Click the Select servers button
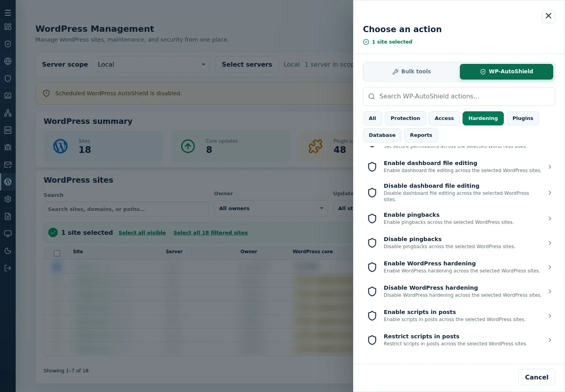The width and height of the screenshot is (565, 392). 247,65
